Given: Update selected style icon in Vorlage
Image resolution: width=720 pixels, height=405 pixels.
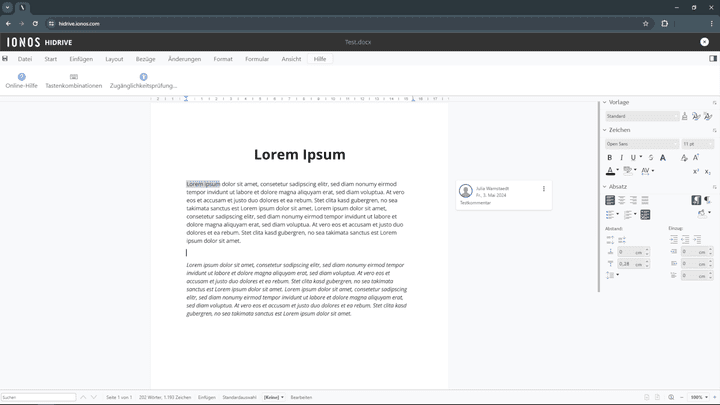Looking at the screenshot, I should tap(696, 116).
